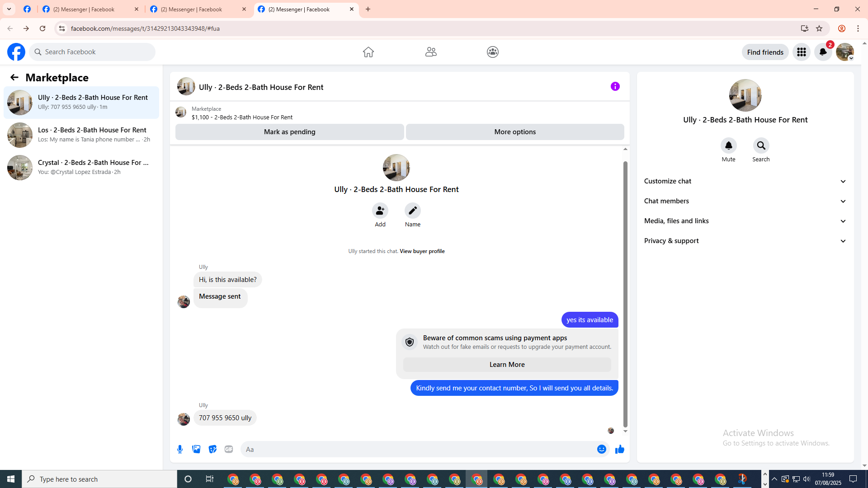Send a thumbs up like
This screenshot has width=868, height=488.
[619, 449]
